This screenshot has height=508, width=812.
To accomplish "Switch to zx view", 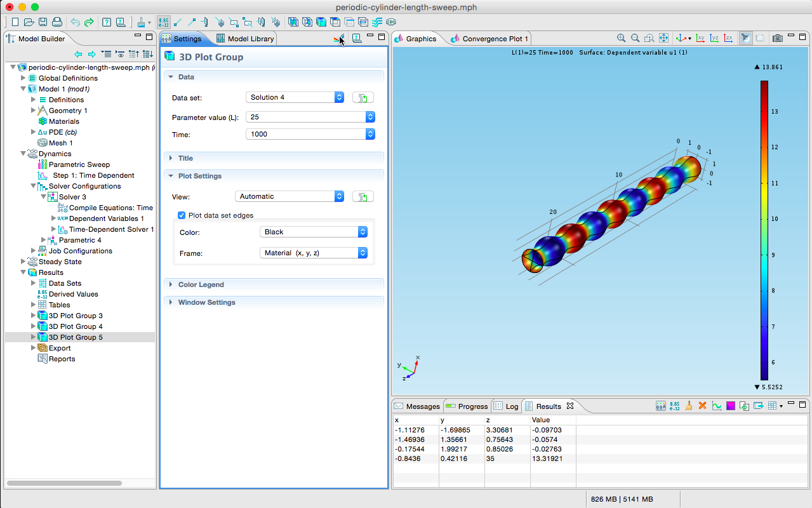I will [x=728, y=38].
